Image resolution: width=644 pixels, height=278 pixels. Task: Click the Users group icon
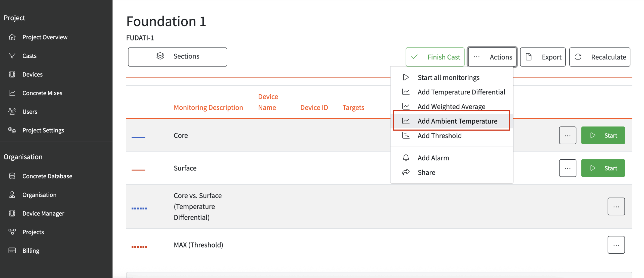coord(12,111)
